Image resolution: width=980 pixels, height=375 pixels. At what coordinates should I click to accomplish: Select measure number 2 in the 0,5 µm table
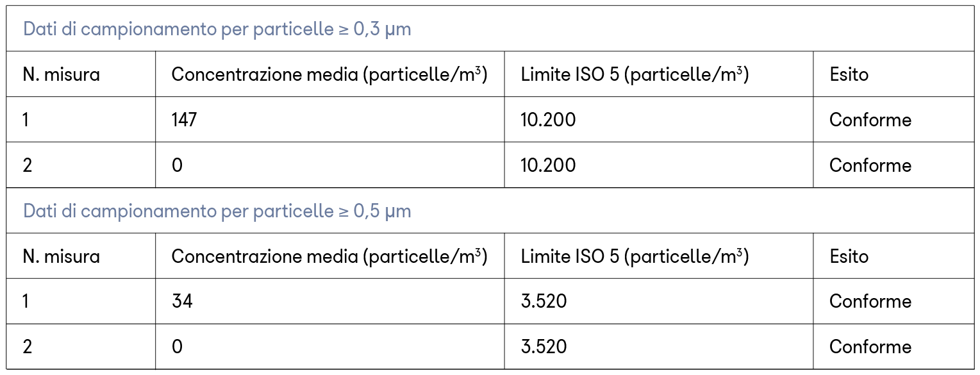(x=27, y=347)
